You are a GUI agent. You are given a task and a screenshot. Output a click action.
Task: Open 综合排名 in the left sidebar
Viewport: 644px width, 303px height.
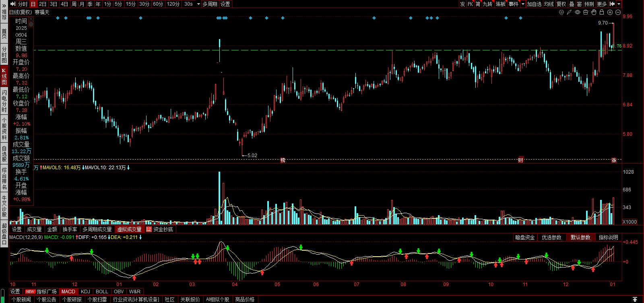pyautogui.click(x=4, y=178)
